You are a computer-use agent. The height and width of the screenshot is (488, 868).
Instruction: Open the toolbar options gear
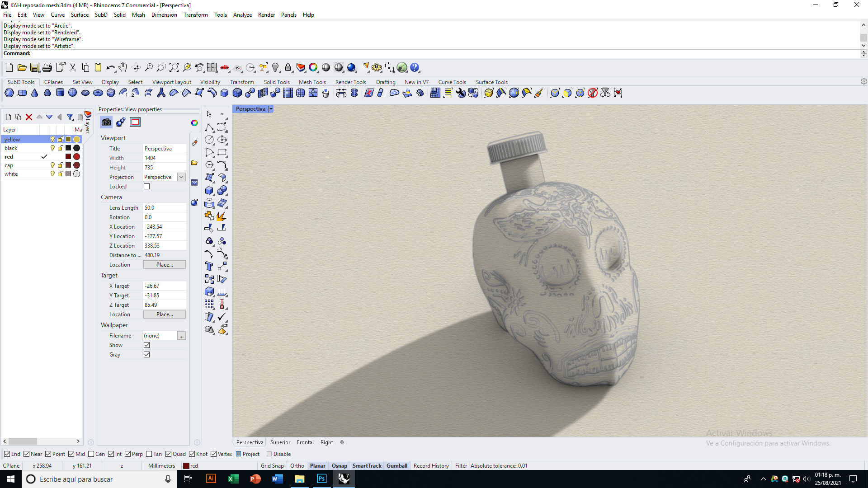coord(863,82)
